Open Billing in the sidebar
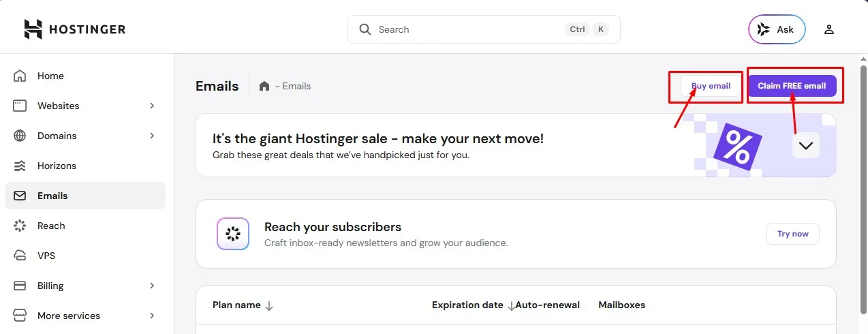This screenshot has width=868, height=334. [85, 286]
